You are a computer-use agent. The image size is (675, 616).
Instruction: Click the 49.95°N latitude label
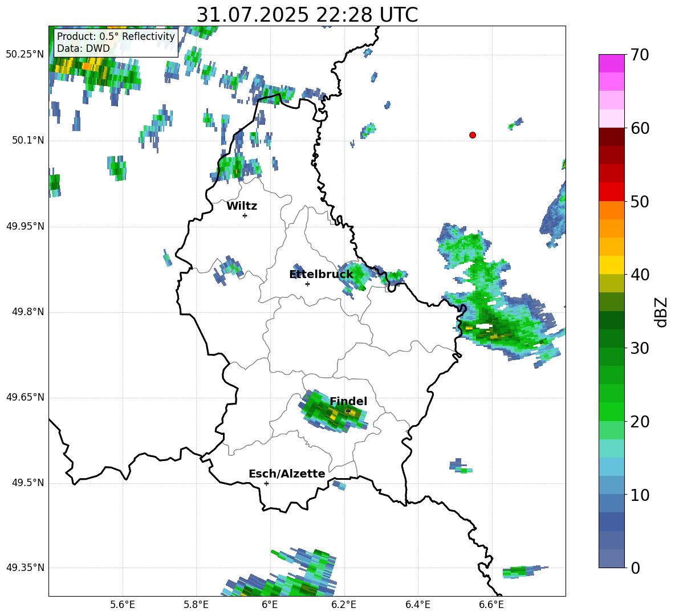click(x=25, y=226)
